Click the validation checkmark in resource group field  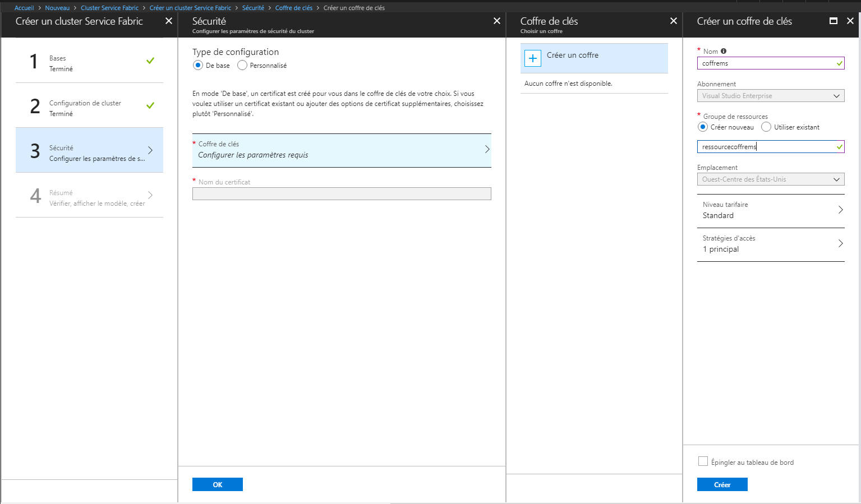(x=840, y=147)
